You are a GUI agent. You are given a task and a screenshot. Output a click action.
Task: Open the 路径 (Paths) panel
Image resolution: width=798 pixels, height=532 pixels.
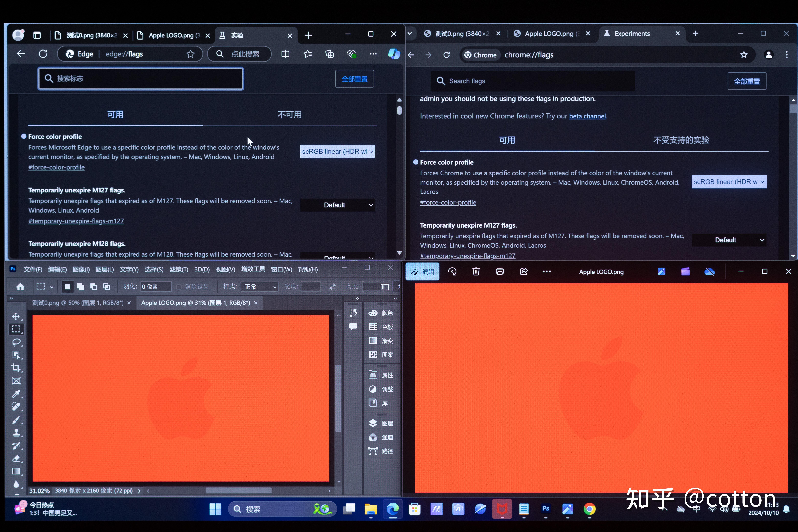pos(381,451)
